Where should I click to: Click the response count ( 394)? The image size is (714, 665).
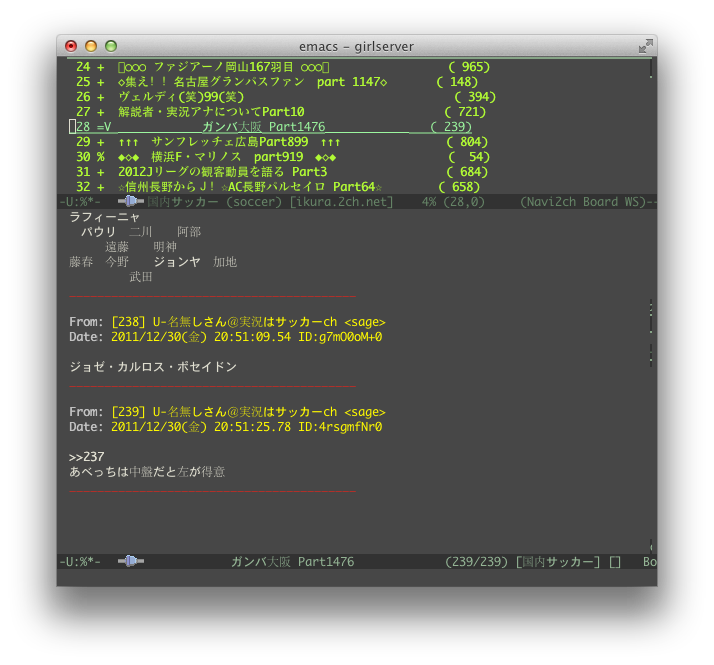tap(475, 97)
